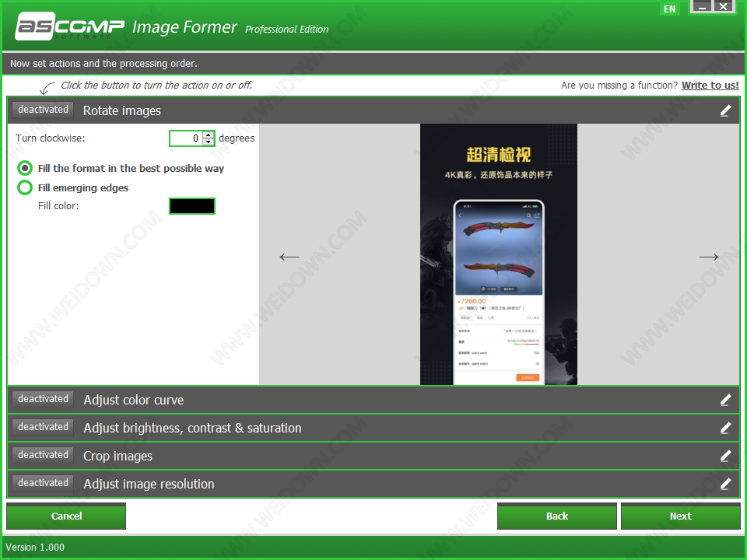Click the 'Fill color:' label
747x560 pixels.
pyautogui.click(x=58, y=205)
